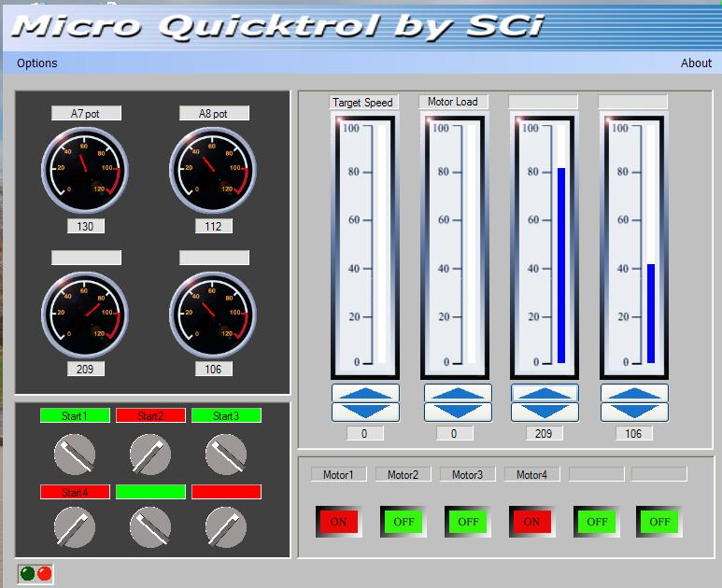Click the 106 value box below the bar meter
The width and height of the screenshot is (722, 588).
click(x=634, y=433)
